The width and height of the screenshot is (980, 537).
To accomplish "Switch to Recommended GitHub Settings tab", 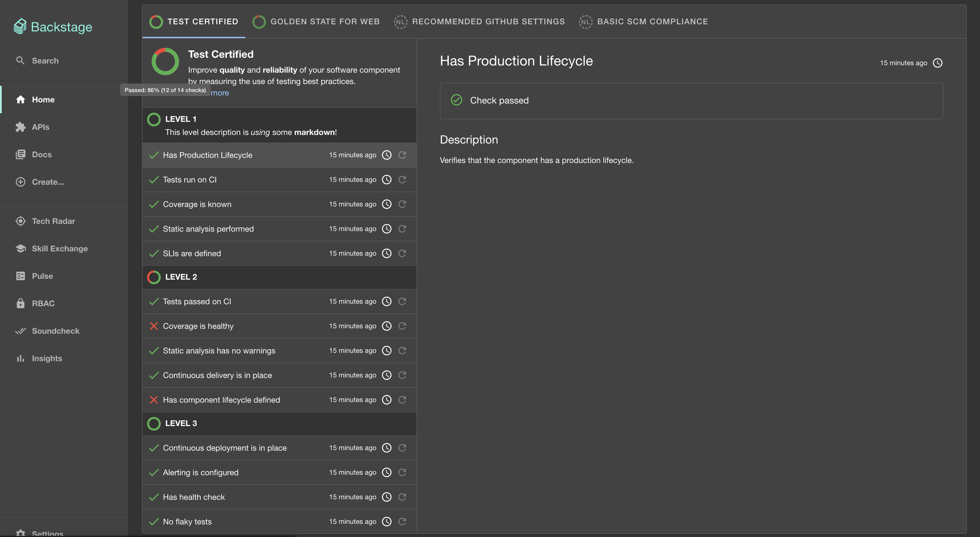I will (479, 22).
